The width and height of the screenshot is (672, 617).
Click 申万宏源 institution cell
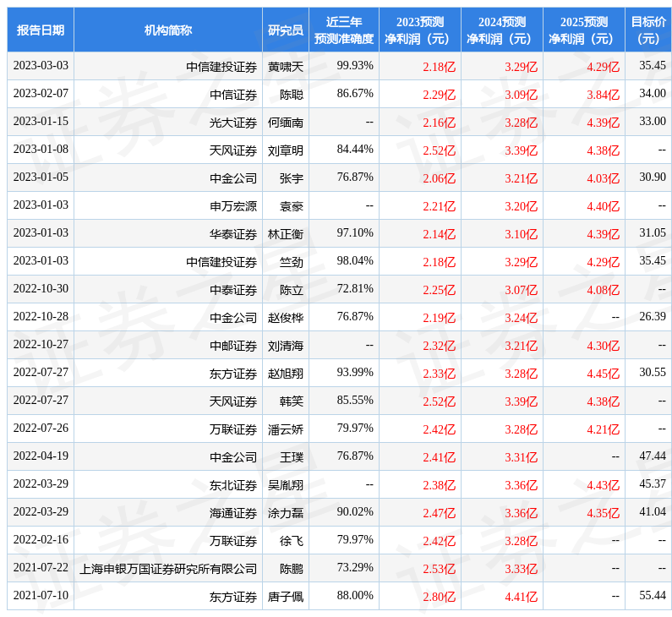pyautogui.click(x=233, y=206)
